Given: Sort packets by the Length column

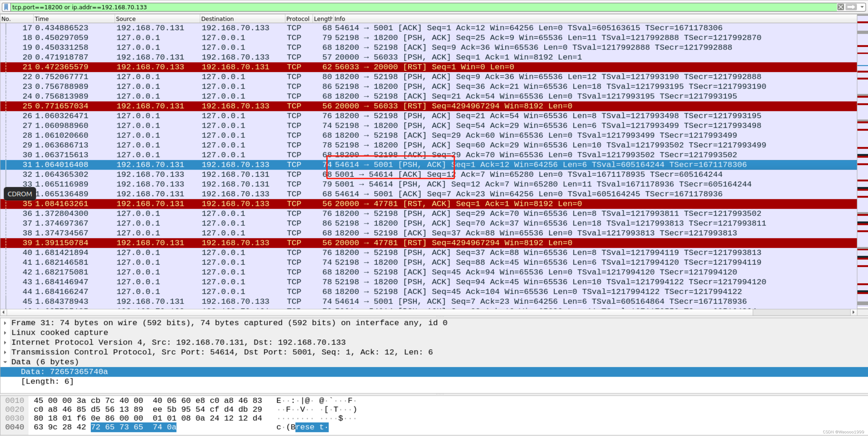Looking at the screenshot, I should (x=323, y=19).
